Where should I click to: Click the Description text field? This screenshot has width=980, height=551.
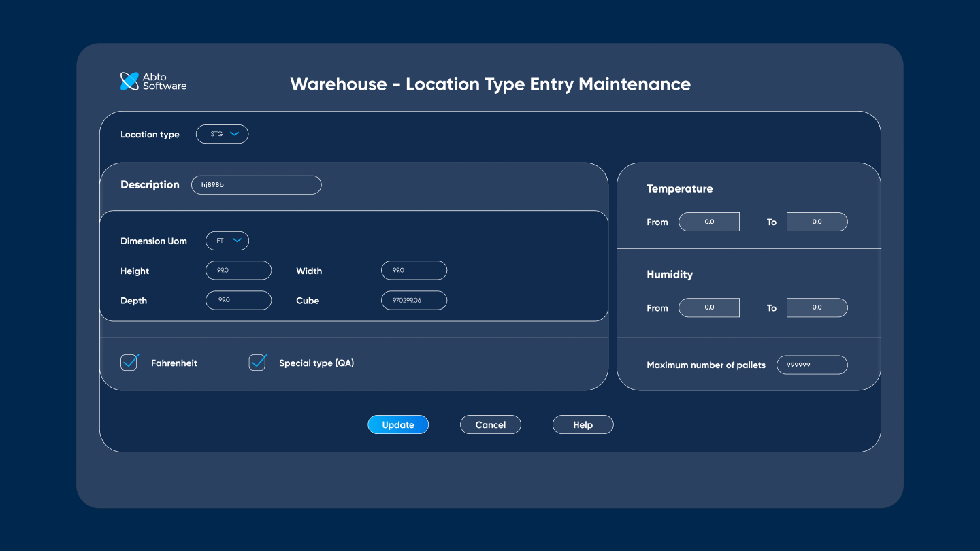[257, 185]
